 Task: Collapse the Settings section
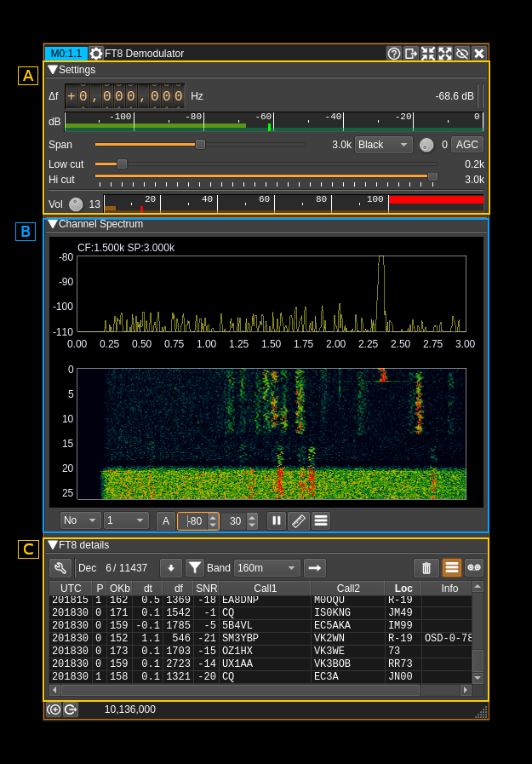[53, 70]
